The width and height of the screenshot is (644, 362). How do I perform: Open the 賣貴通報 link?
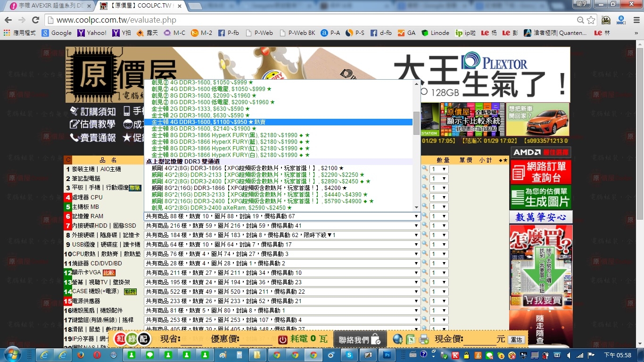[x=93, y=138]
